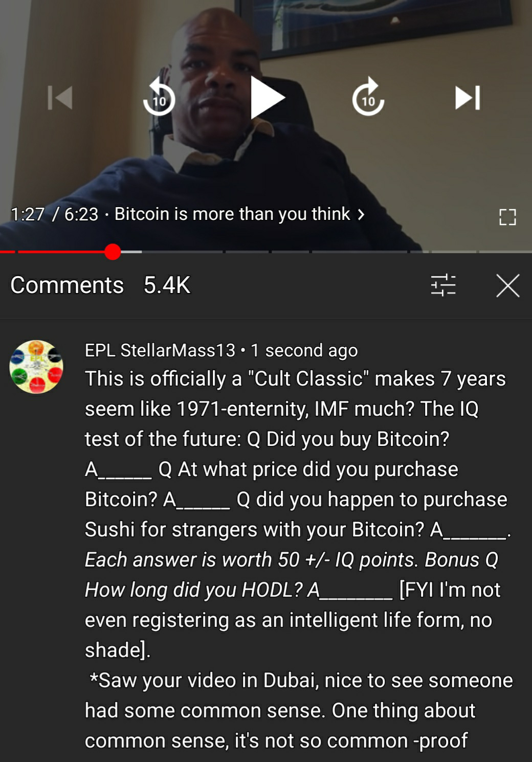Close the Comments panel
Image resolution: width=532 pixels, height=762 pixels.
pos(507,285)
